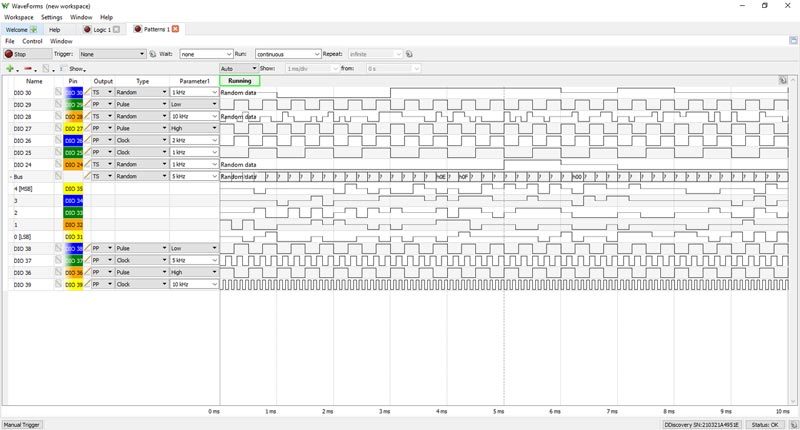This screenshot has width=800, height=430.
Task: Click the Manual Trigger button
Action: pos(22,424)
